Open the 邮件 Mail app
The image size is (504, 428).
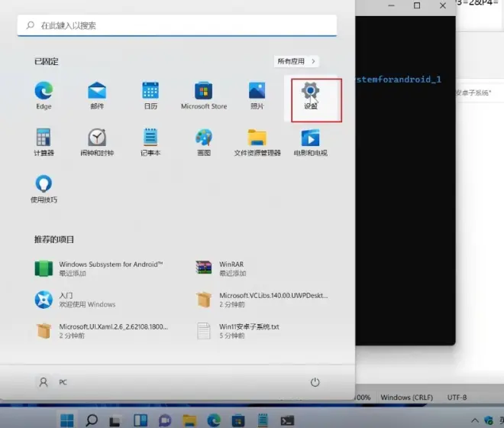tap(97, 96)
